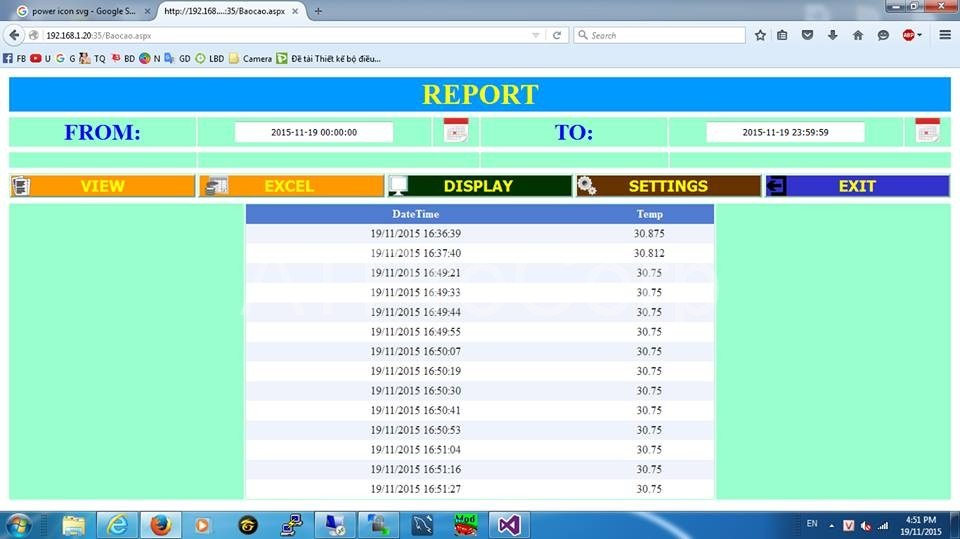Go to the Firefox home page icon
This screenshot has width=960, height=539.
pyautogui.click(x=857, y=35)
